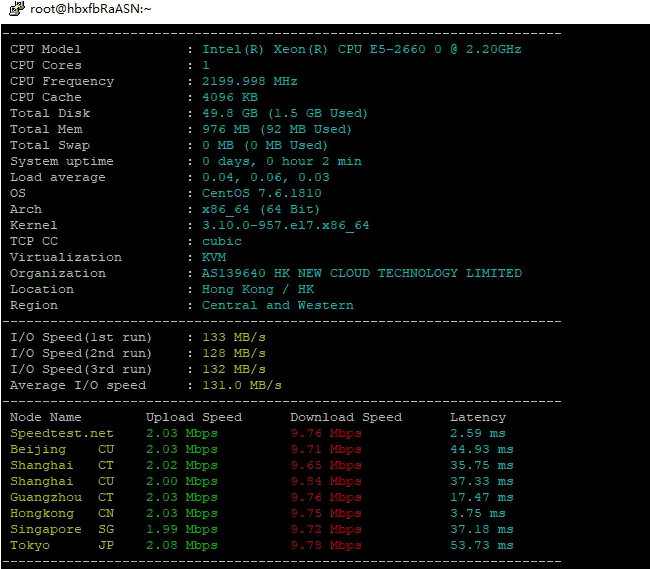Click the Node Name column header
The width and height of the screenshot is (650, 569).
(x=45, y=417)
